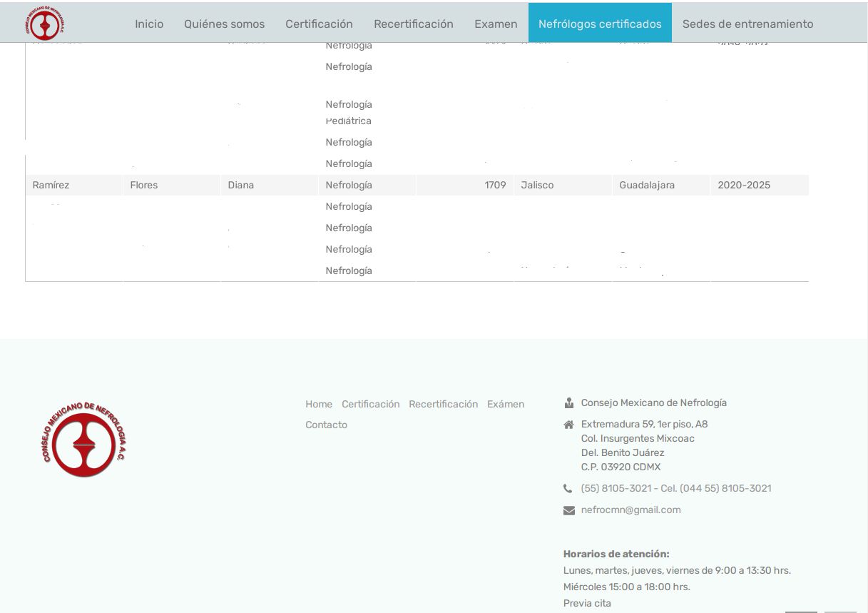Click the Consejo Mexicano de Nefrología header logo
Image resolution: width=868 pixels, height=613 pixels.
click(46, 24)
